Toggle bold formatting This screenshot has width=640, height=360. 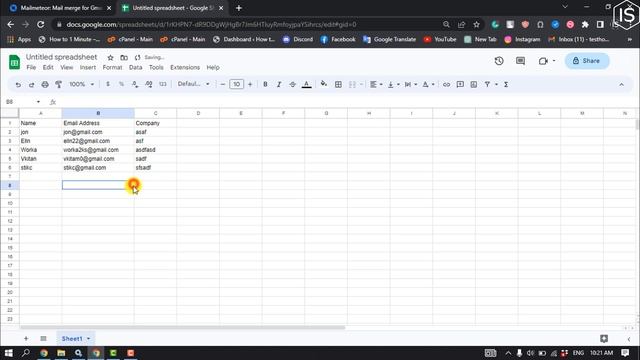(265, 84)
